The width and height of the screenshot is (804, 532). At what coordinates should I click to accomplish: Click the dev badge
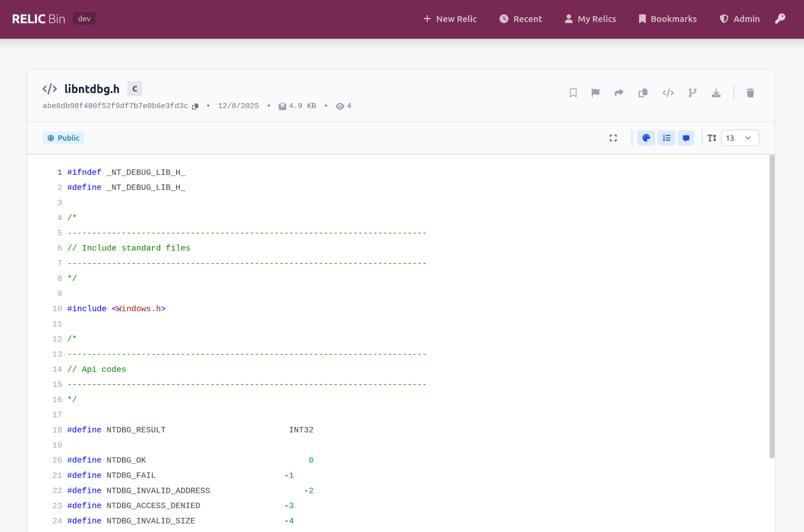(84, 19)
